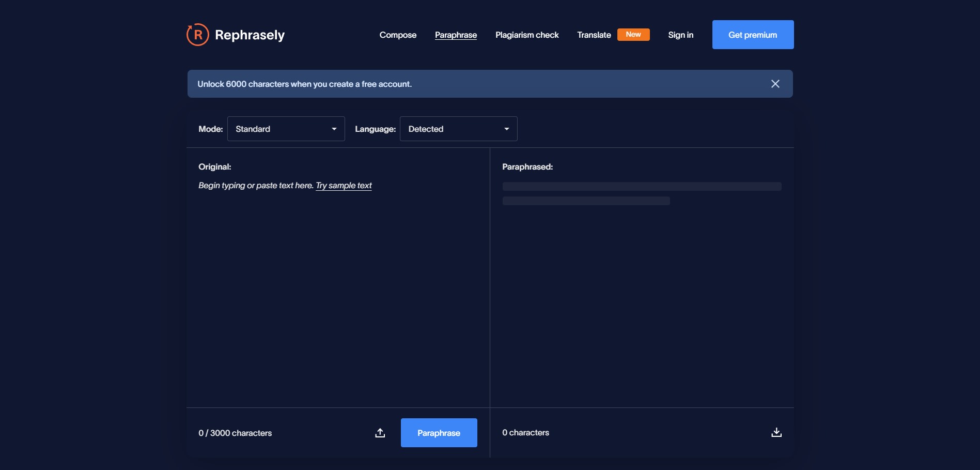Open the Mode dropdown set to Standard
The height and width of the screenshot is (470, 980).
(x=286, y=129)
